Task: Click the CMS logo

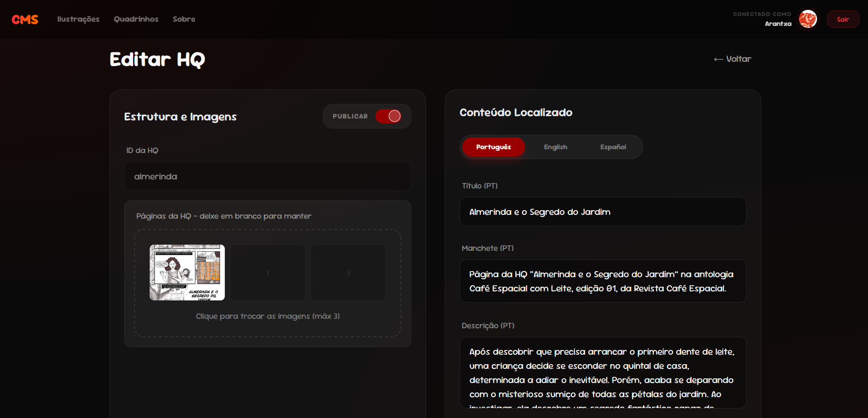Action: (x=25, y=19)
